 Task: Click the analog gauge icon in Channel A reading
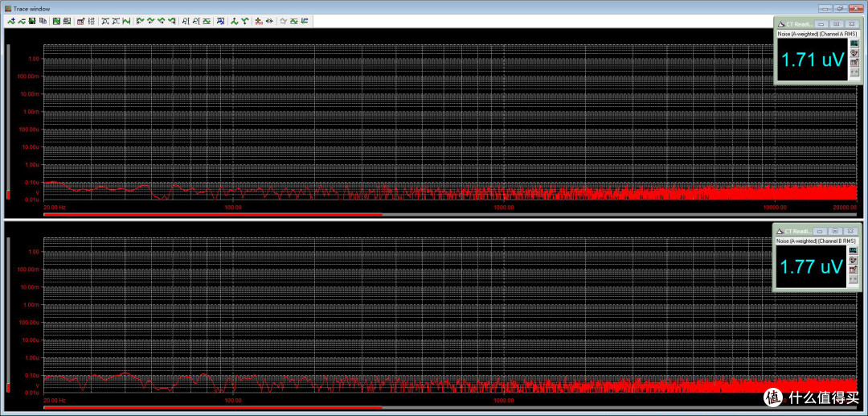pyautogui.click(x=854, y=52)
